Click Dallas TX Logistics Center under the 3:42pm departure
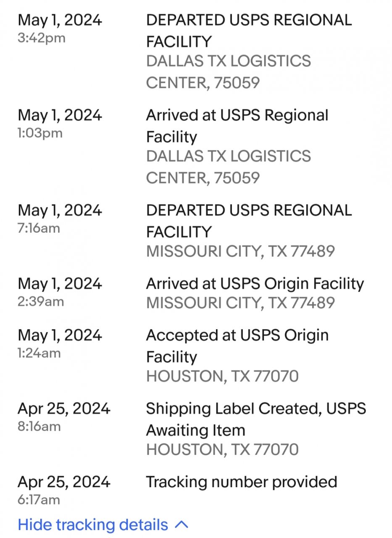 click(x=228, y=71)
